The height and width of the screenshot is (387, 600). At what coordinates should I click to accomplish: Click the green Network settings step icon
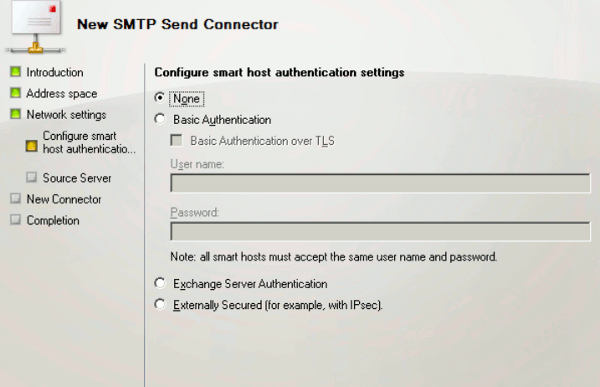(x=16, y=114)
